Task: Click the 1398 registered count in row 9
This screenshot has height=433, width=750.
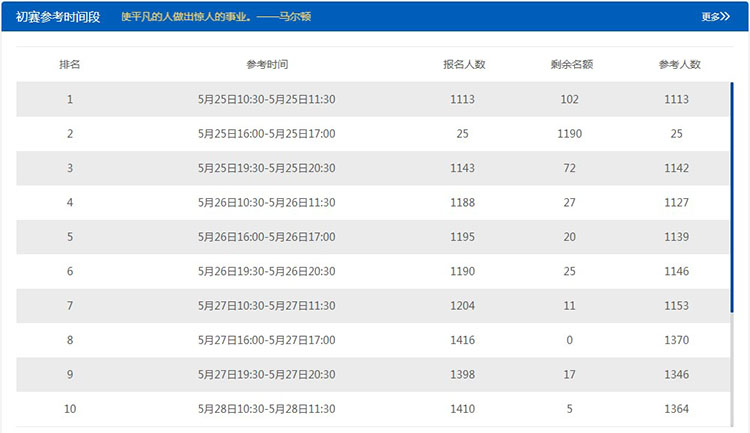Action: coord(464,375)
